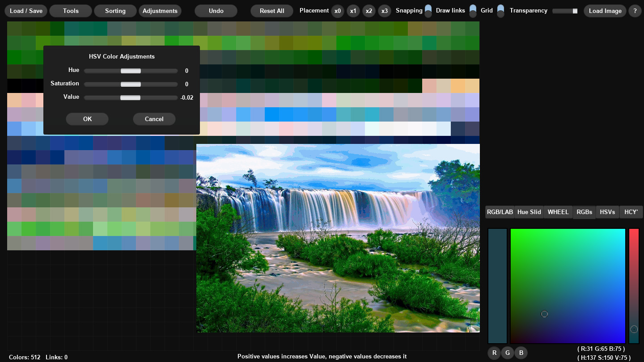Set placement mode to x0
The width and height of the screenshot is (644, 362).
pyautogui.click(x=338, y=11)
